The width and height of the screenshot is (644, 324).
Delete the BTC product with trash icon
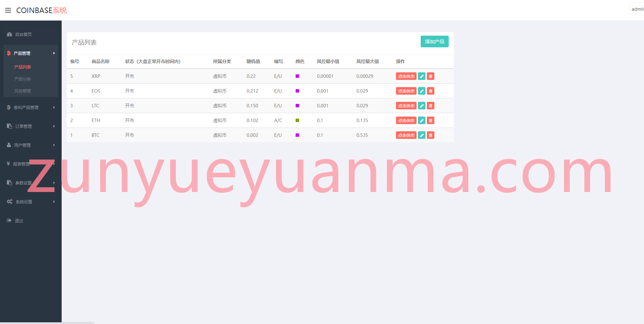(x=431, y=135)
